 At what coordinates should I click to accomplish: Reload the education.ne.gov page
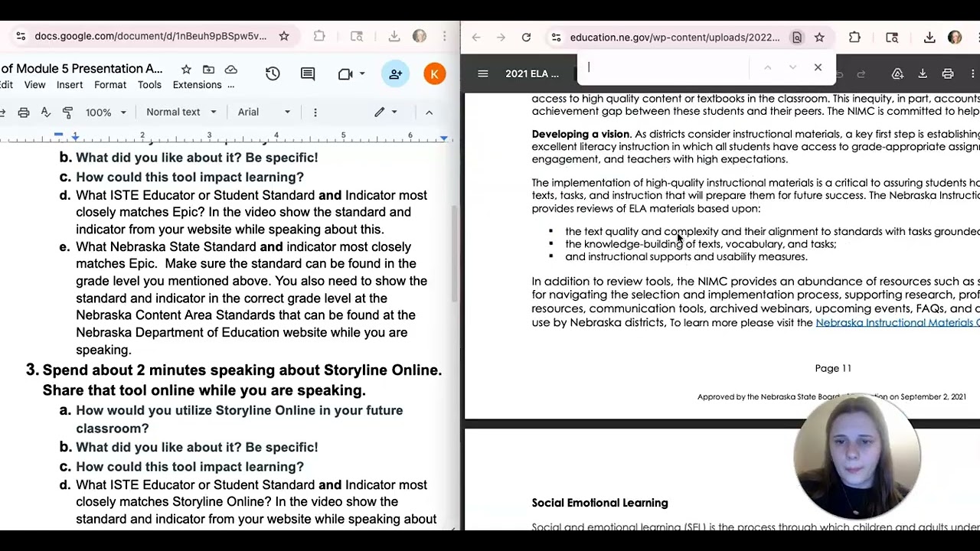coord(526,37)
